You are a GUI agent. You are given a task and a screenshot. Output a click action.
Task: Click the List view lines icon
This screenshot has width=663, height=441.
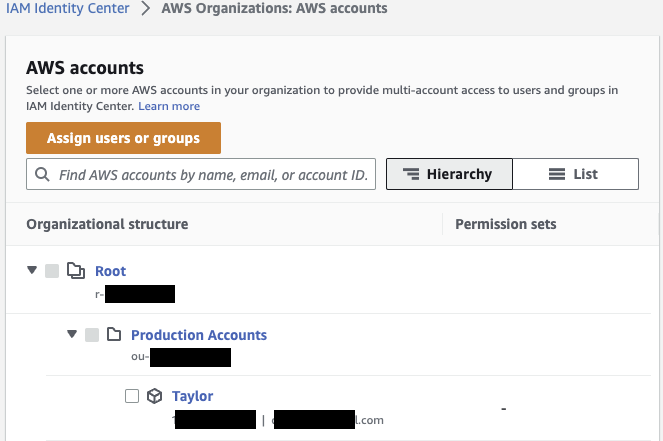pos(557,174)
